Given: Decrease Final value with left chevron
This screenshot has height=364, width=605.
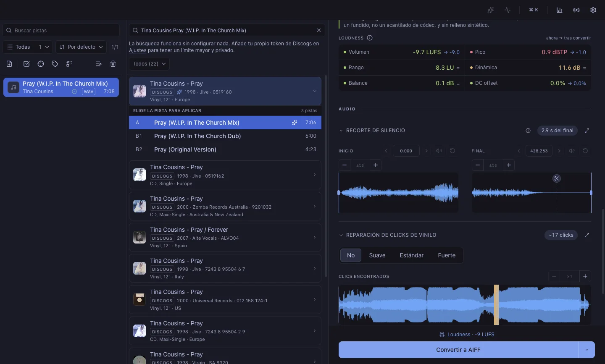Looking at the screenshot, I should [519, 151].
